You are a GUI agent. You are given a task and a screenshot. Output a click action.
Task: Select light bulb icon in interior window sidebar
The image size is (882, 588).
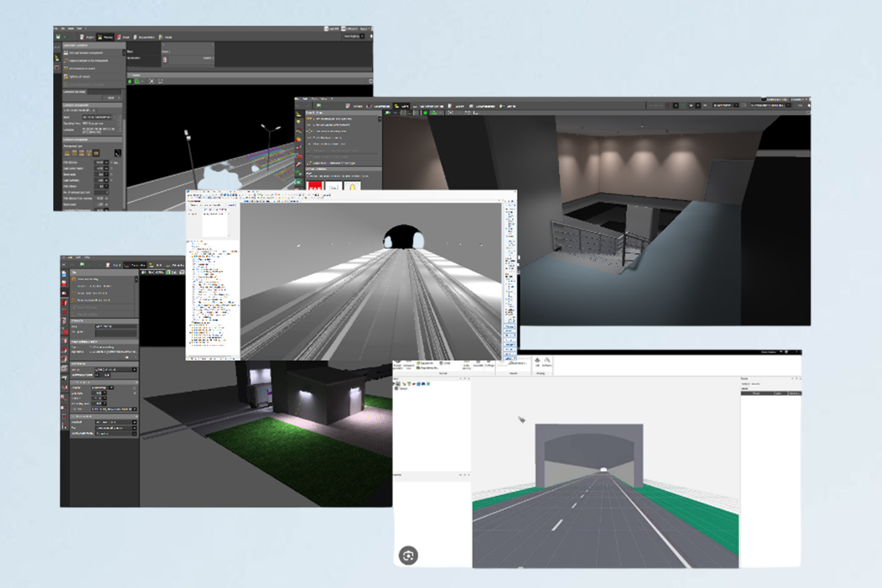point(298,122)
